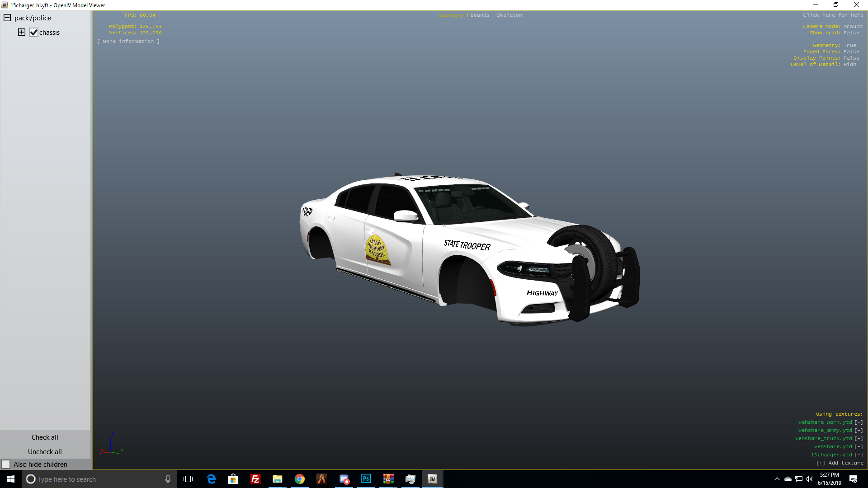The image size is (868, 488).
Task: Open Photoshop from taskbar
Action: pos(366,479)
